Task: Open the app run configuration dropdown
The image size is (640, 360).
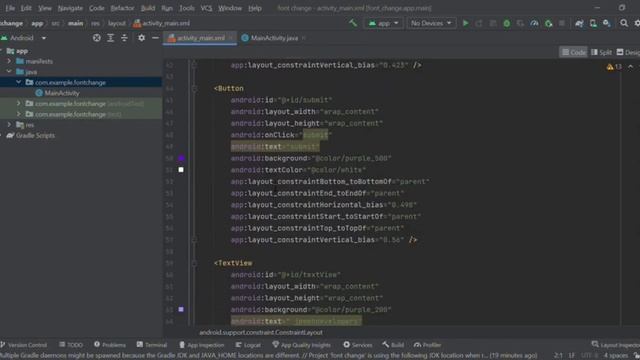Action: point(384,23)
